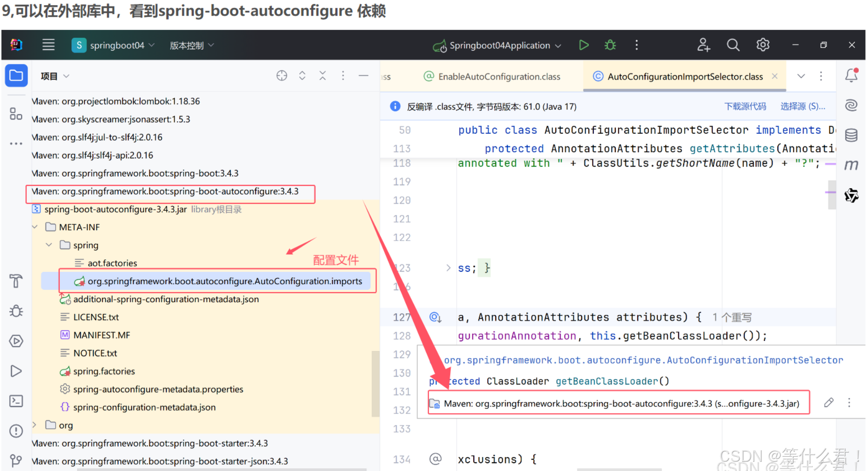Select spring-autoconfigure-metadata.properties file
868x471 pixels.
(158, 389)
